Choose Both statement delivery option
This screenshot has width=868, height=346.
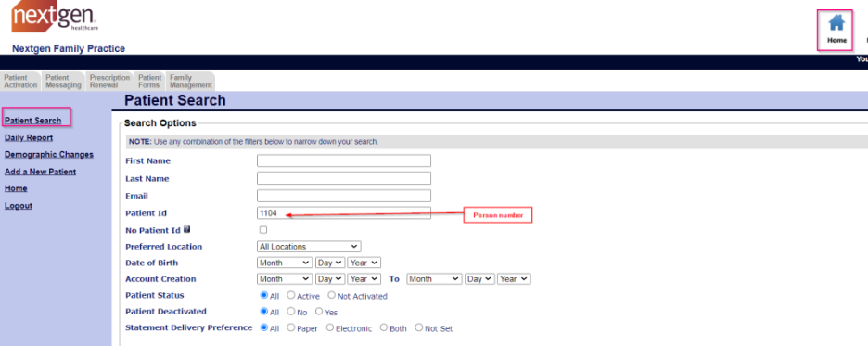click(384, 327)
